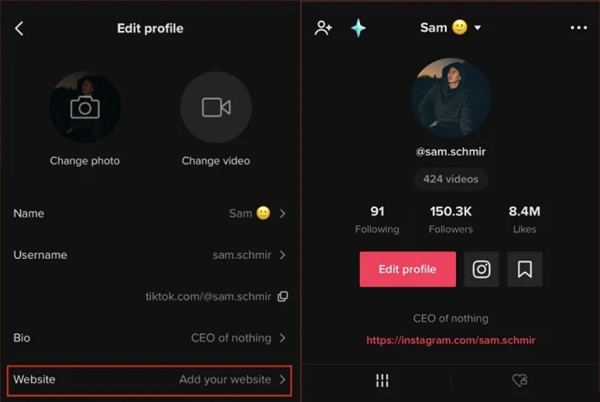Open the Username row showing sam.schmir
Screen dimensions: 600x402
pos(150,255)
